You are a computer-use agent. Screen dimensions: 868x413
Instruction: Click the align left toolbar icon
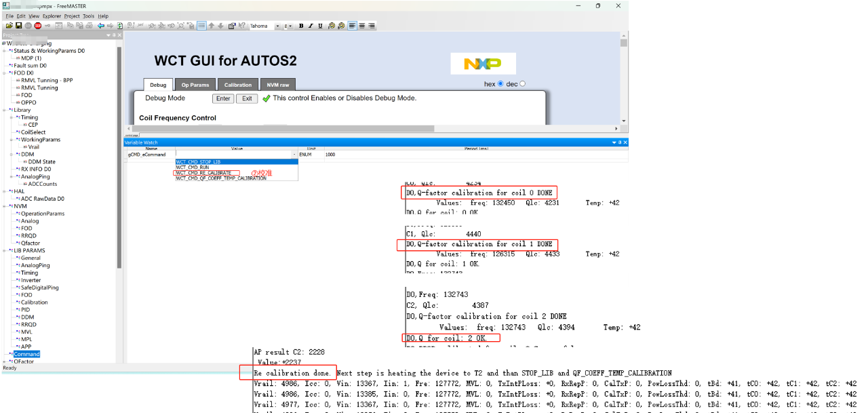pos(352,26)
